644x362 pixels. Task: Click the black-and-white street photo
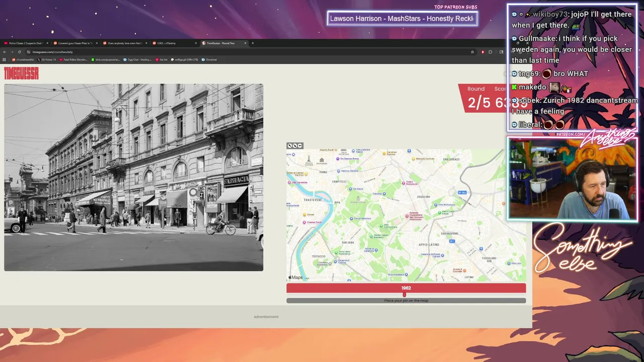(x=133, y=177)
